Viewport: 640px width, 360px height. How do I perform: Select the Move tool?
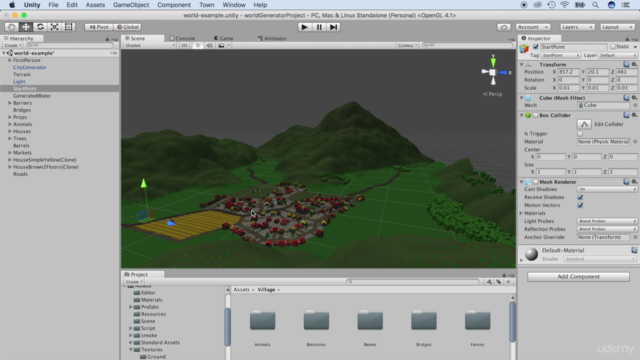point(26,27)
